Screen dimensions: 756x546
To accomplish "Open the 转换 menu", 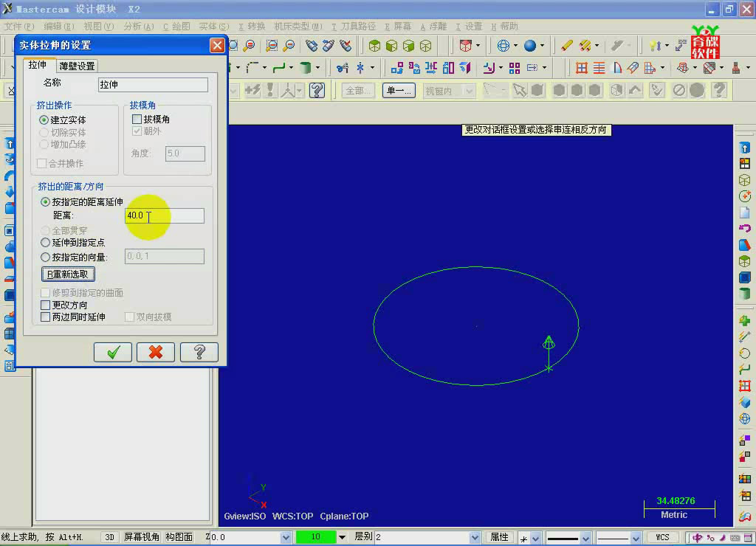I will [252, 26].
